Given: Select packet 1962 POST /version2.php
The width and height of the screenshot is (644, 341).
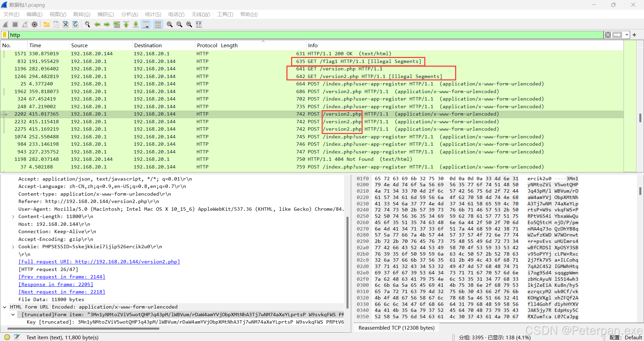Looking at the screenshot, I should 312,91.
